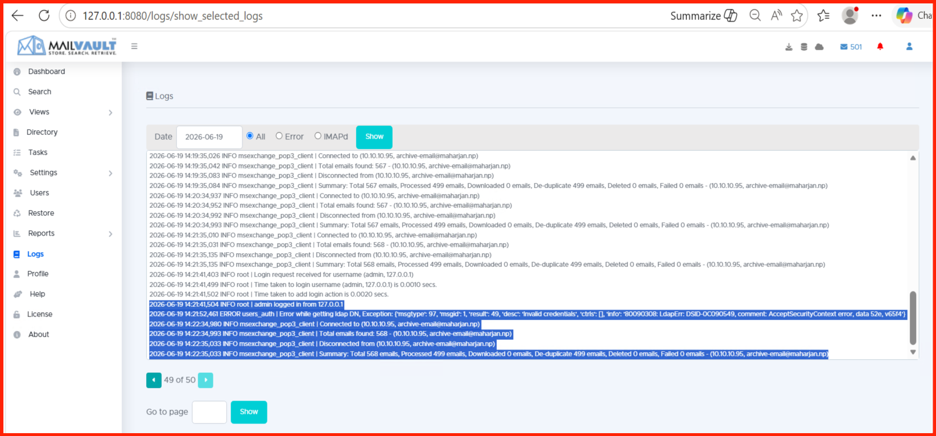Click the Logs panel heading
Image resolution: width=936 pixels, height=436 pixels.
pyautogui.click(x=160, y=96)
